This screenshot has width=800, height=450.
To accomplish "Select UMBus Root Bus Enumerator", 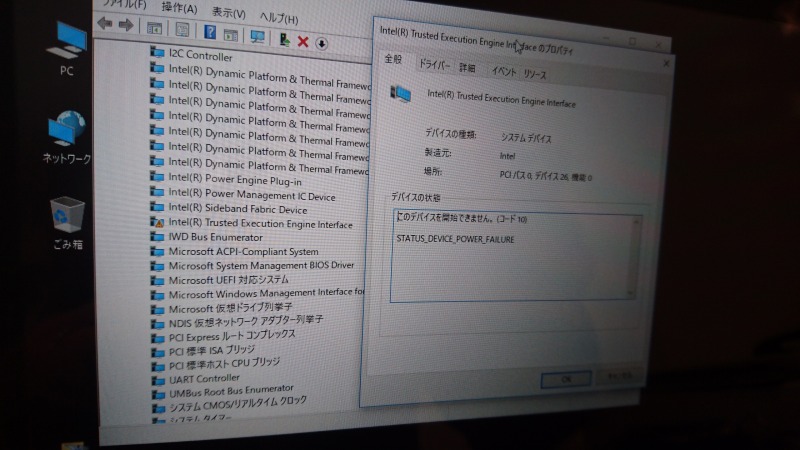I will (231, 391).
